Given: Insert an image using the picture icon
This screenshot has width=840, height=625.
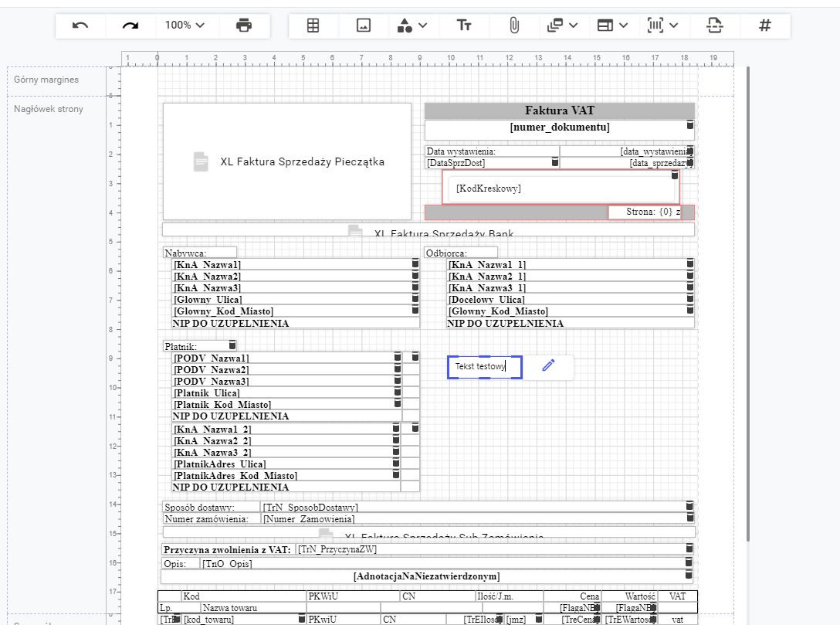Looking at the screenshot, I should (x=364, y=25).
